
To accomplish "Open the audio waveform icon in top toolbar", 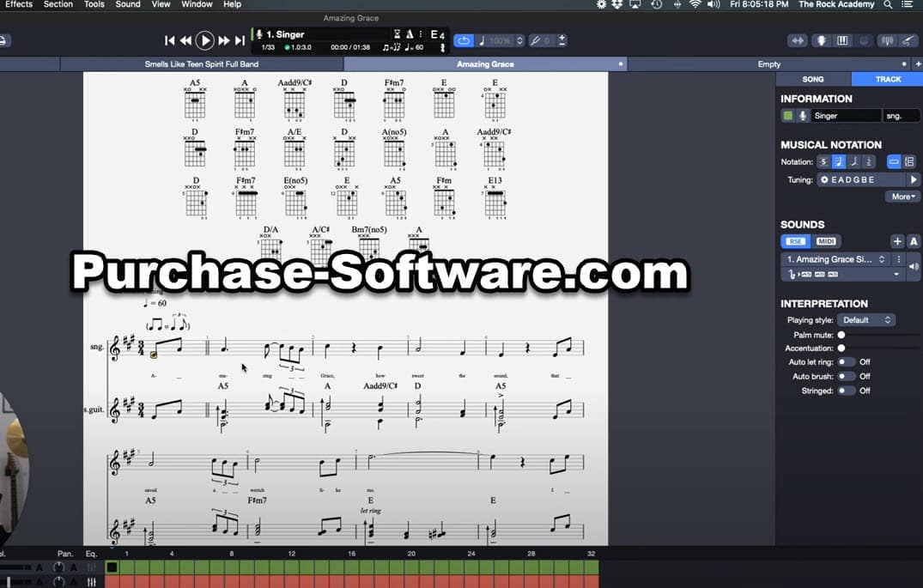I will pyautogui.click(x=798, y=40).
